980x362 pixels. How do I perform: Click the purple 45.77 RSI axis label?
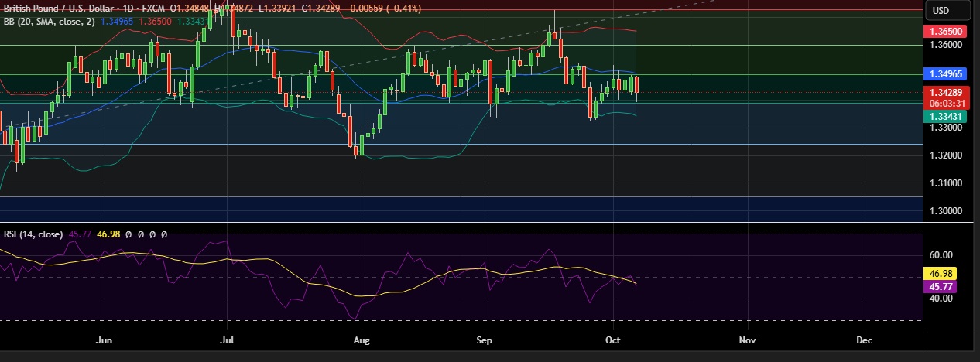(941, 286)
